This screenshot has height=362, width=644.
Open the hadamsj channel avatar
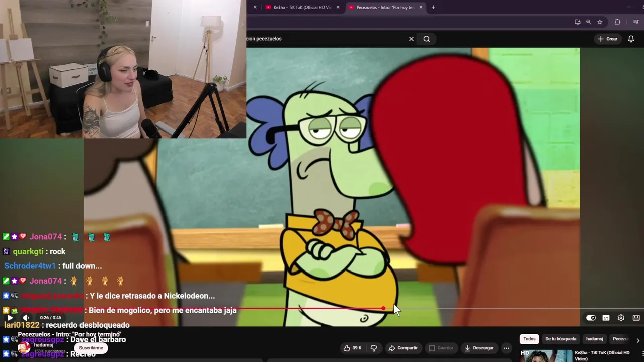(24, 347)
